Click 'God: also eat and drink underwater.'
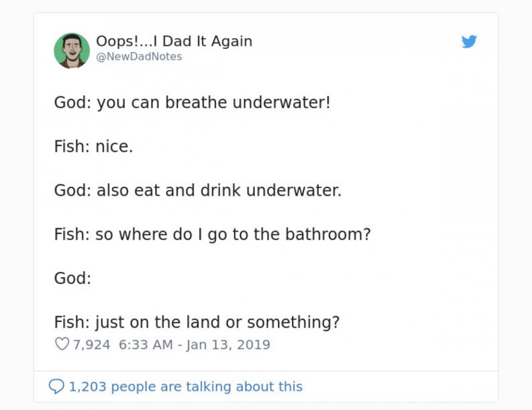The height and width of the screenshot is (410, 532). click(x=198, y=191)
